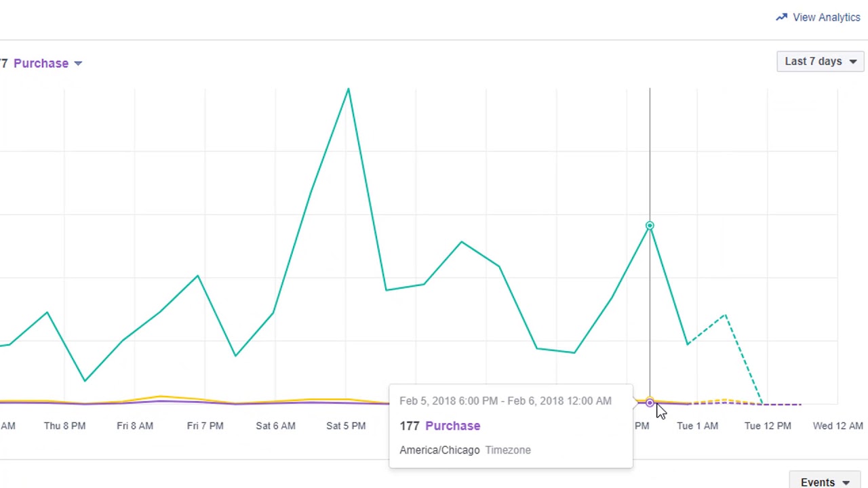The image size is (868, 488).
Task: Click the 'Tue 1 AM' axis label
Action: (x=697, y=426)
